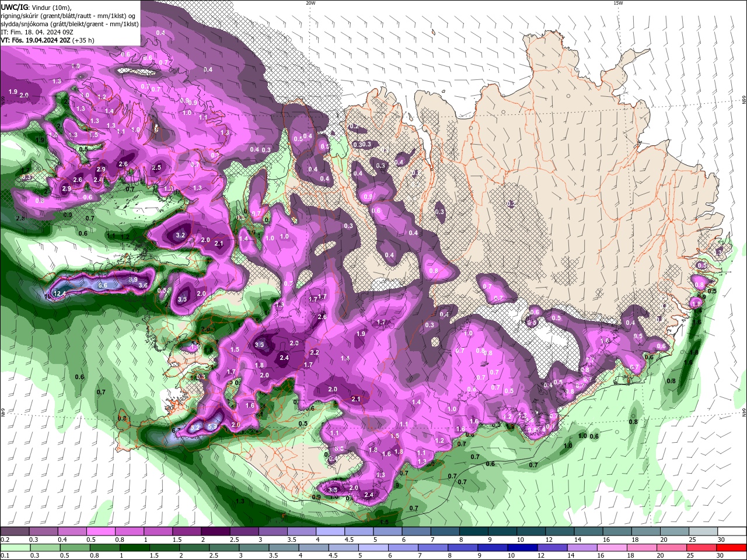
Task: Click the 'slydda/snjókoma' legend description line
Action: (x=69, y=24)
